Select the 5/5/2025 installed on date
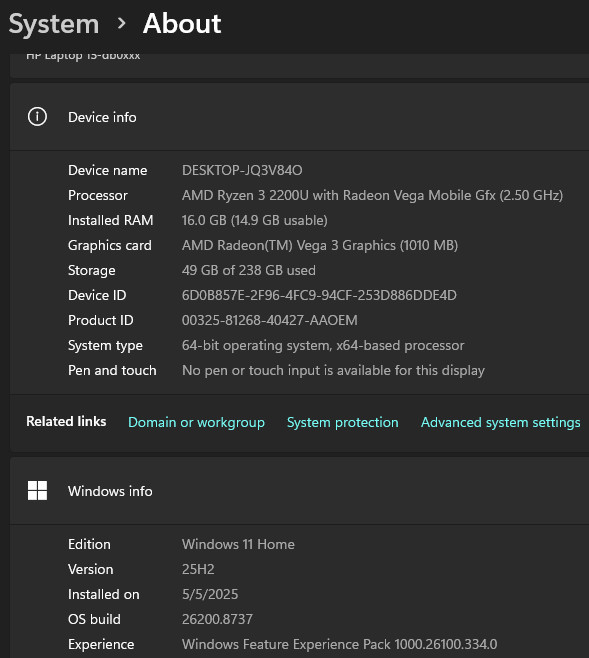Image resolution: width=589 pixels, height=658 pixels. pos(210,594)
